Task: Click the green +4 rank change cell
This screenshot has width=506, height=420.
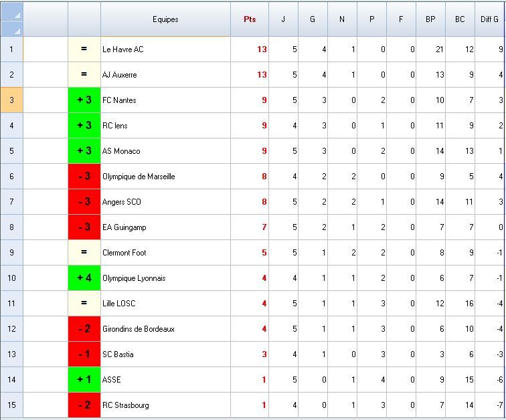Action: click(84, 278)
